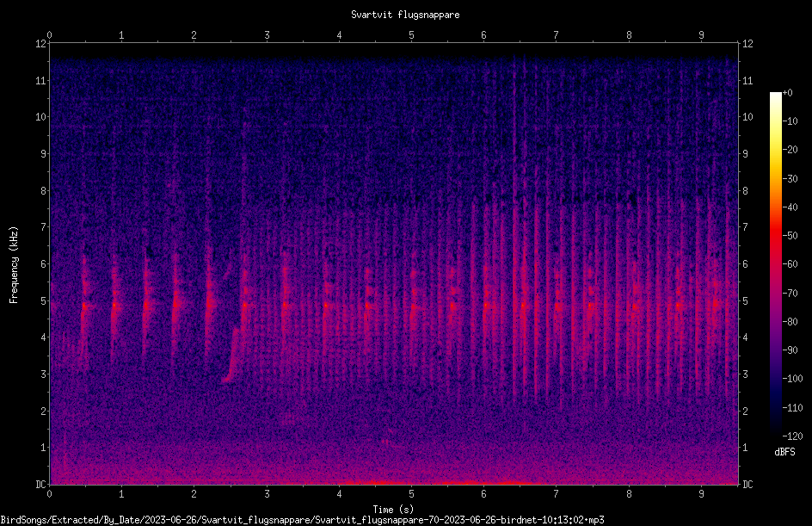Click "1" on the left frequency axis
This screenshot has width=812, height=526.
pos(43,448)
